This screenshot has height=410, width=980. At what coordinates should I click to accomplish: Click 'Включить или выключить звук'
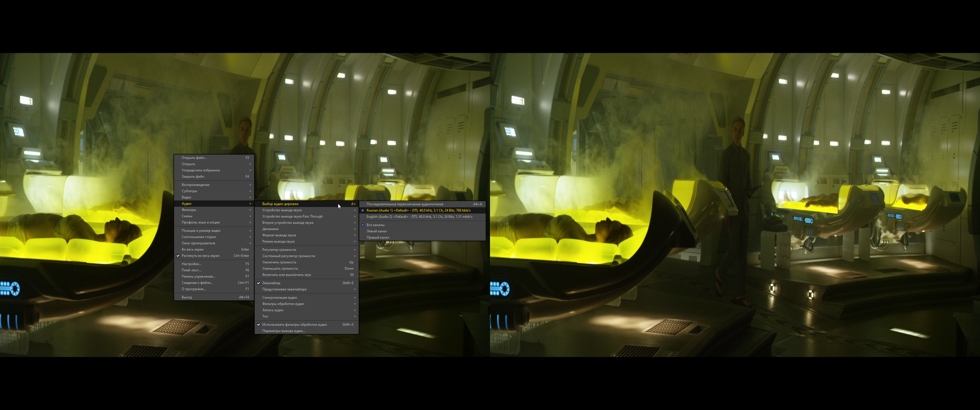pyautogui.click(x=287, y=274)
